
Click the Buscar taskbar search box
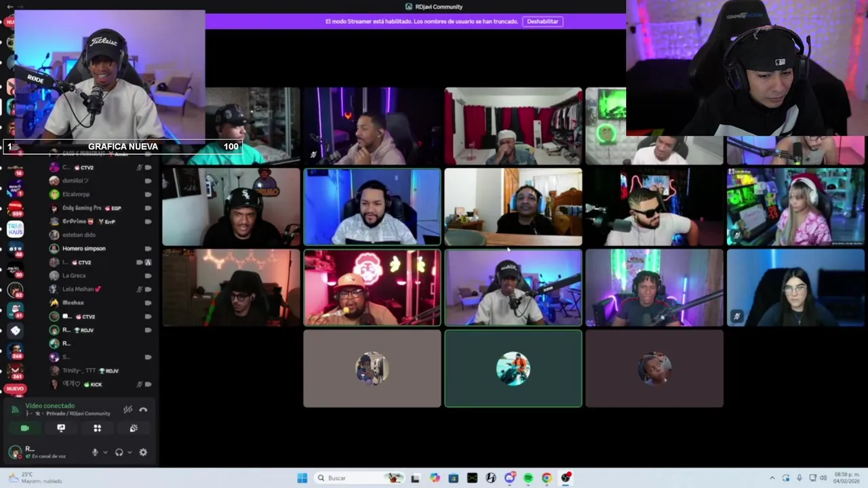click(x=359, y=478)
